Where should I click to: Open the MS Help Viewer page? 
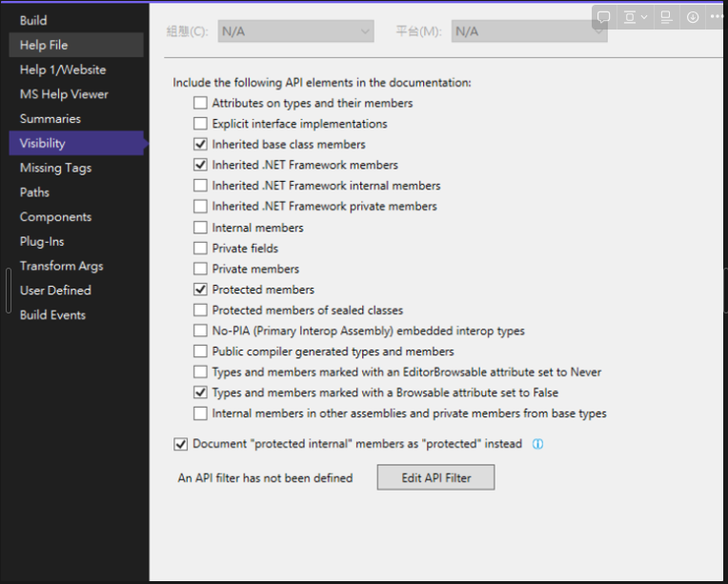[76, 94]
